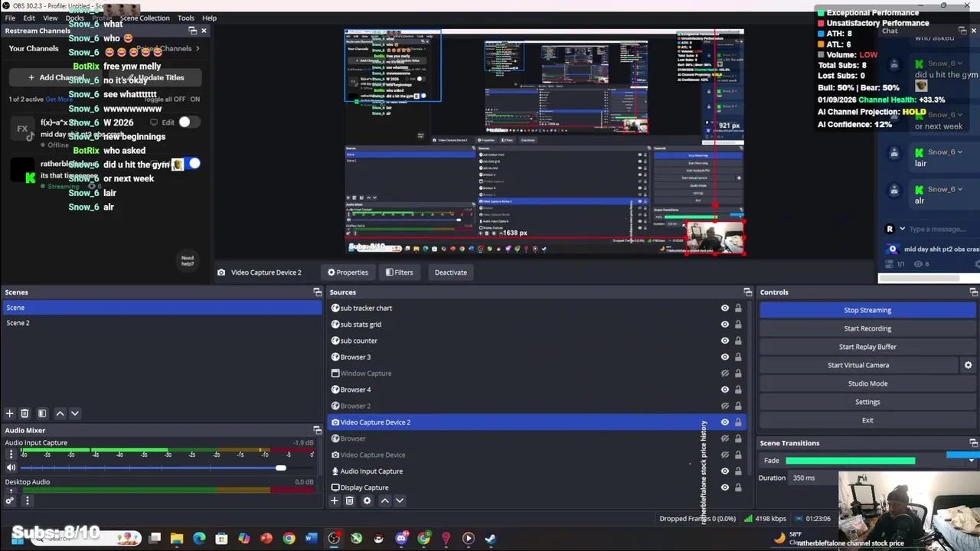Open scene filters icon in Scenes panel
Image resolution: width=980 pixels, height=551 pixels.
coord(42,413)
